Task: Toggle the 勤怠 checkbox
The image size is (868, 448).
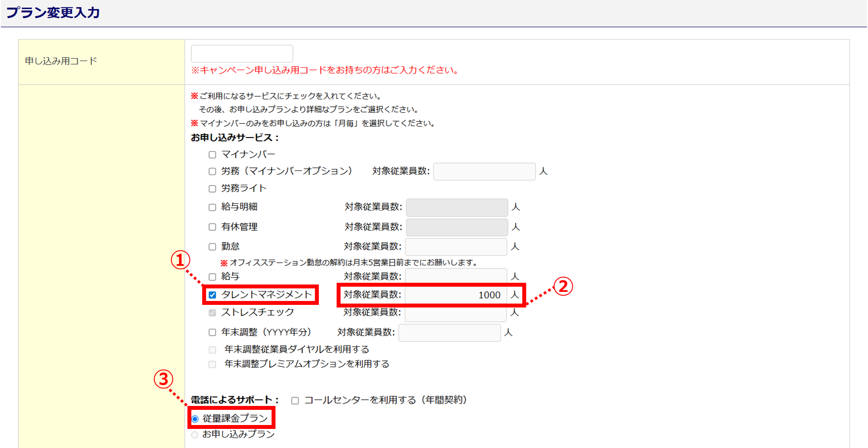Action: coord(212,247)
